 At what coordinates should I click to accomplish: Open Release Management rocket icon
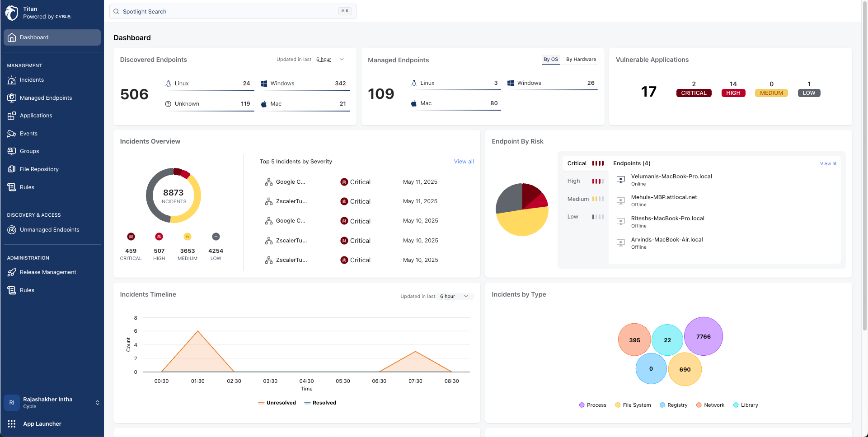tap(12, 272)
